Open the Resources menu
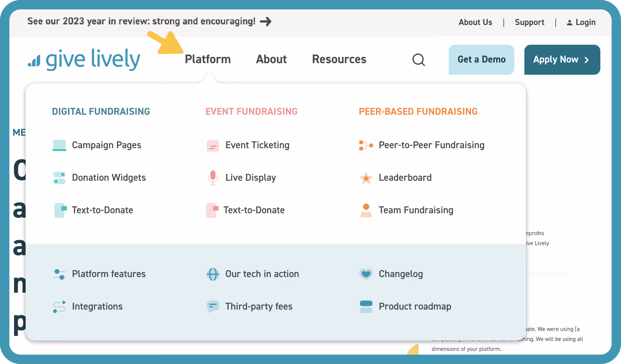 click(339, 59)
